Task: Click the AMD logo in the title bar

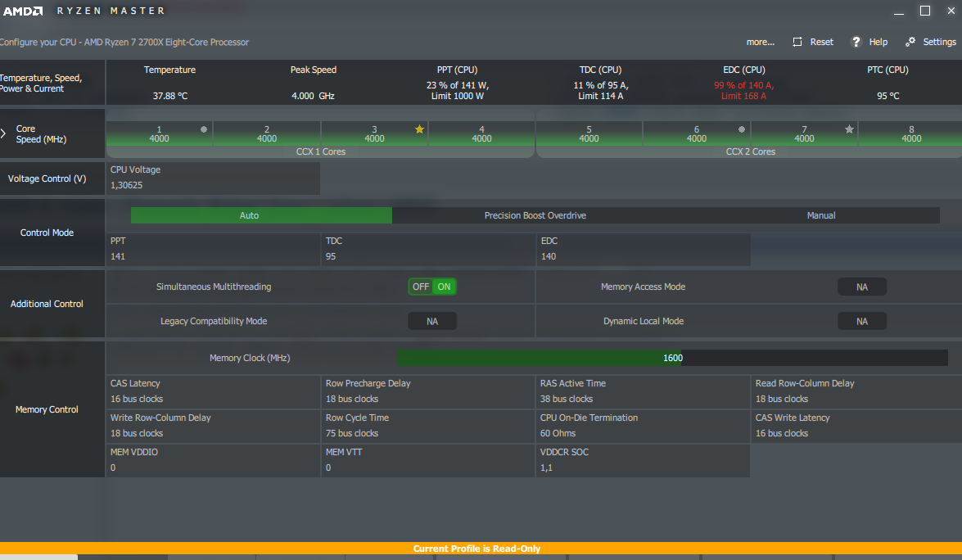Action: pos(23,11)
